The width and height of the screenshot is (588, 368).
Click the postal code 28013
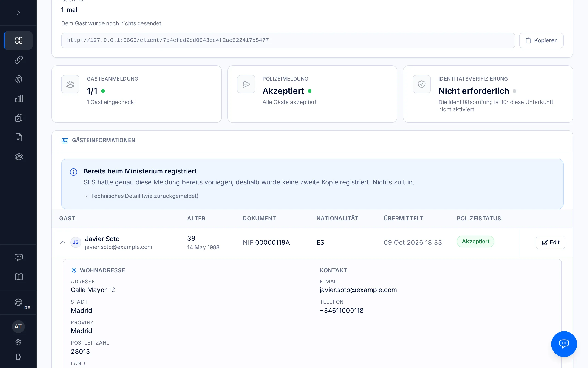80,351
